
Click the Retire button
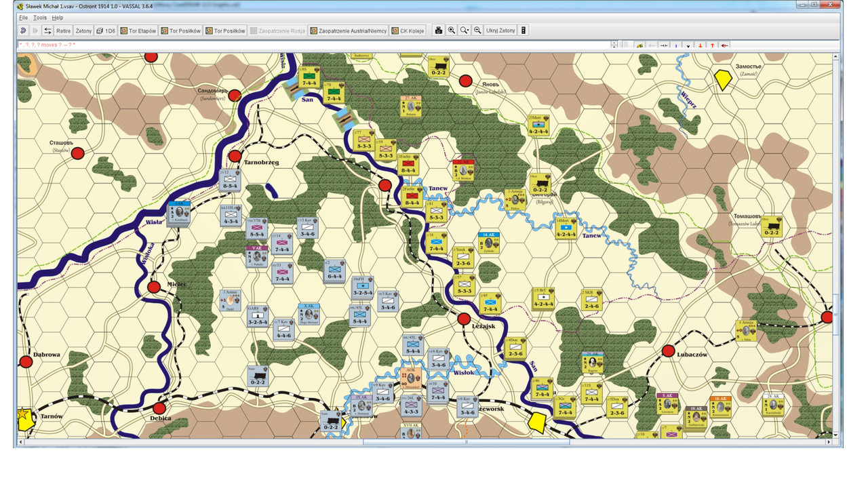[x=63, y=31]
